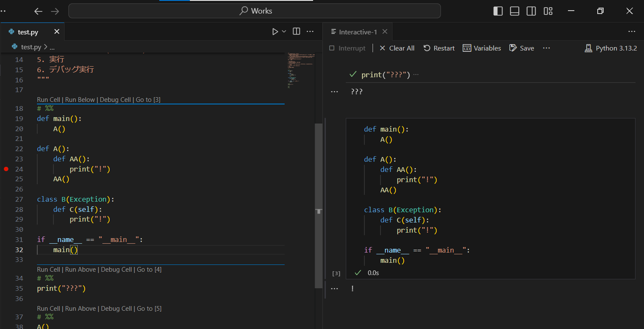The width and height of the screenshot is (644, 329).
Task: Open the Variables viewer
Action: [x=482, y=48]
